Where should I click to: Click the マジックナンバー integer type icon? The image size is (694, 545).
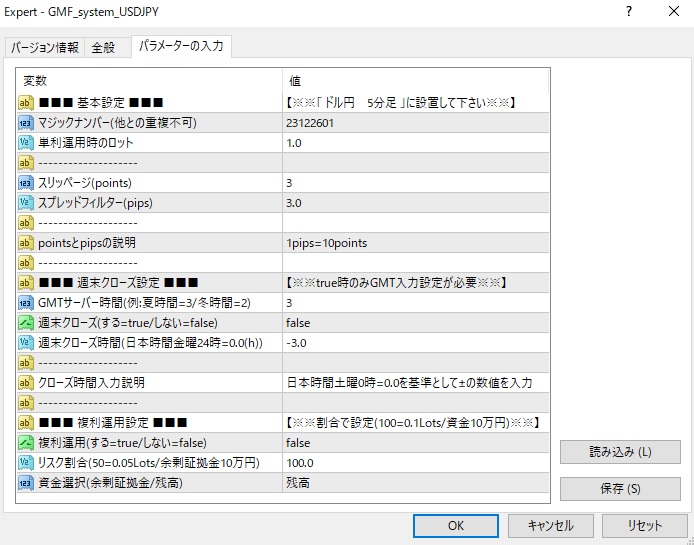click(27, 123)
